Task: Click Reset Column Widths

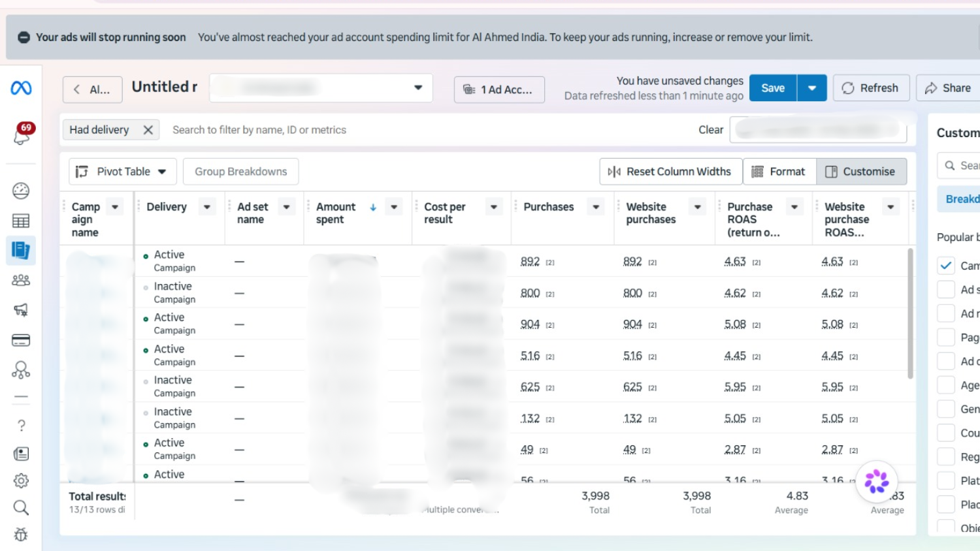Action: 670,172
